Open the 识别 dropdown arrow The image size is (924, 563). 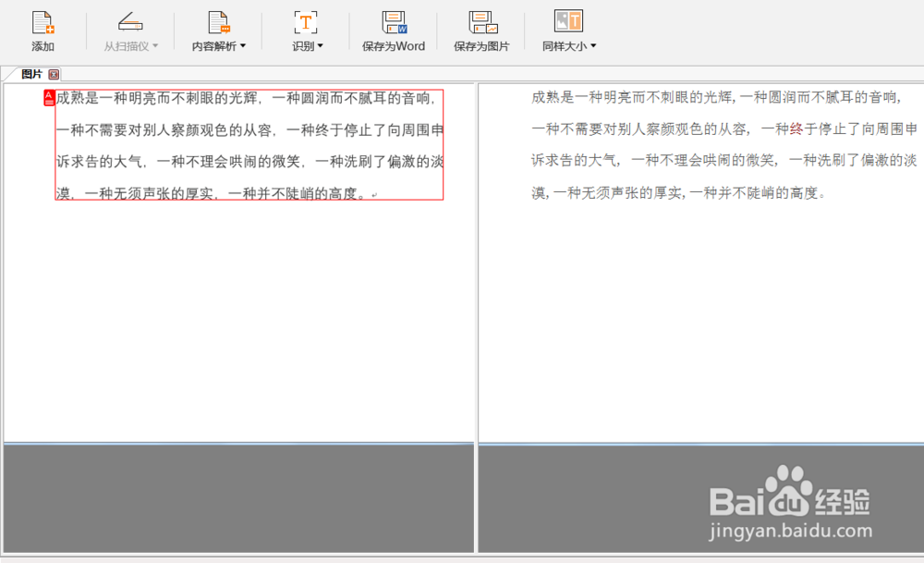pos(320,45)
